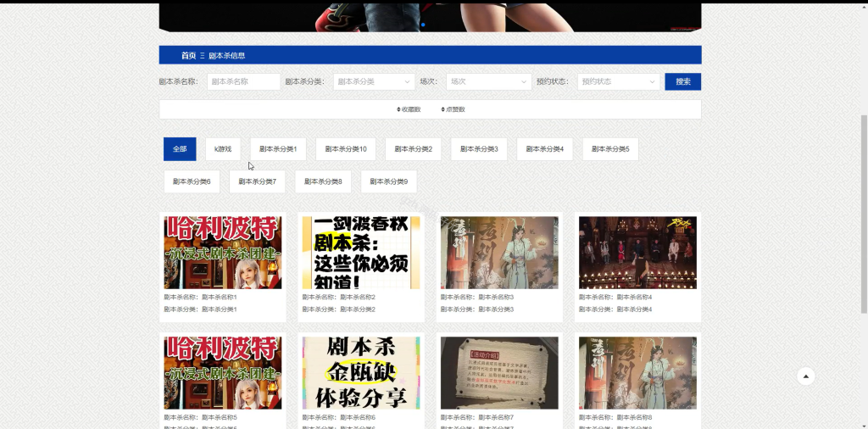This screenshot has width=868, height=429.
Task: Open the 剧本杀名称3 thumbnail image
Action: coord(499,253)
